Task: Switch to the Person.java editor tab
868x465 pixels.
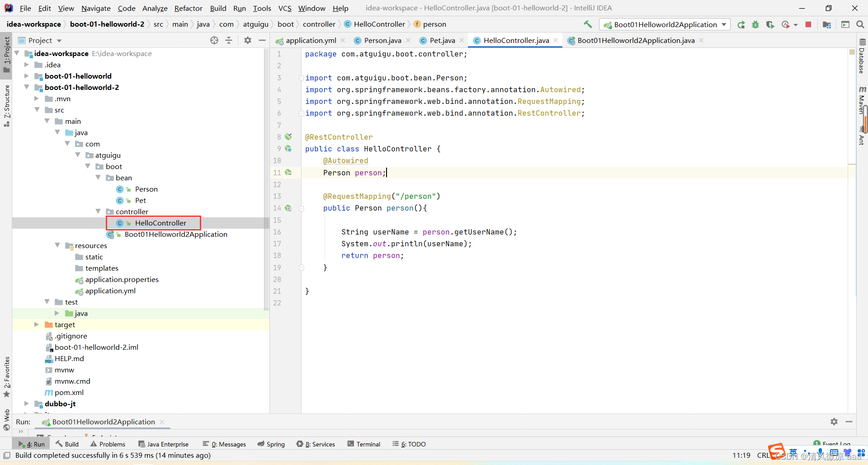Action: coord(382,40)
